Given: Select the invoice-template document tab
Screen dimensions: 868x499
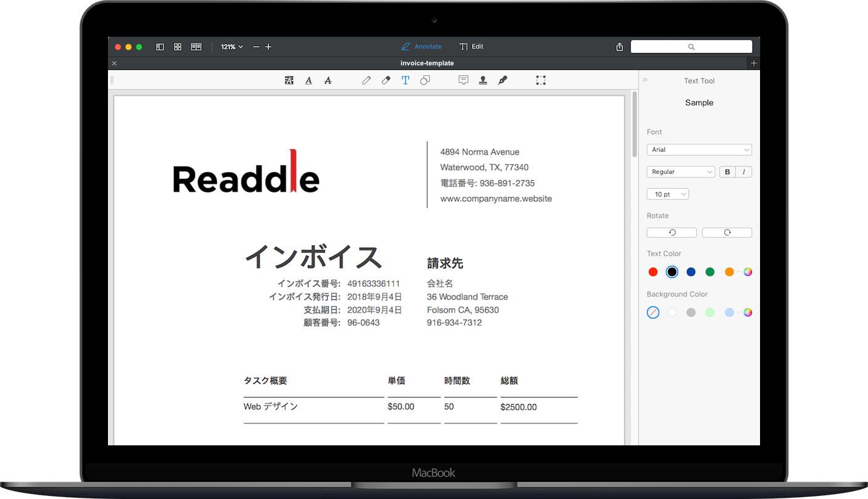Looking at the screenshot, I should 427,63.
